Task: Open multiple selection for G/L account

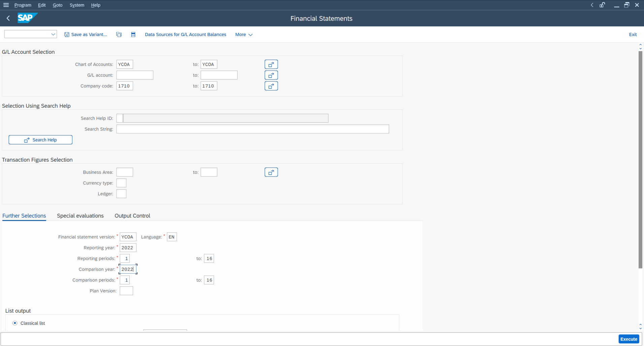Action: (271, 75)
